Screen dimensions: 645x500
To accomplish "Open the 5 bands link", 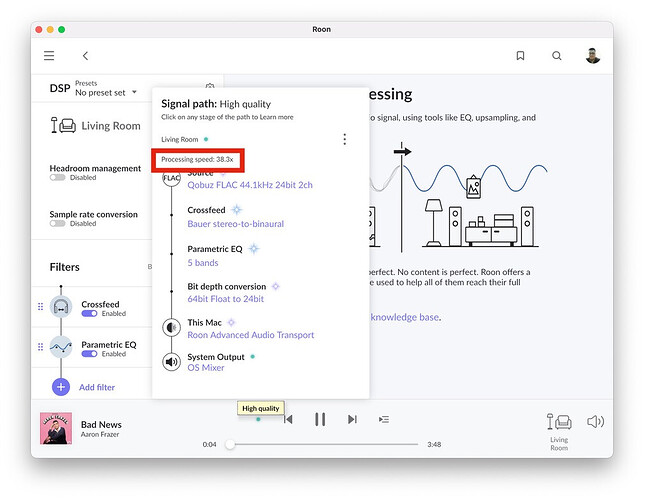I will (203, 263).
